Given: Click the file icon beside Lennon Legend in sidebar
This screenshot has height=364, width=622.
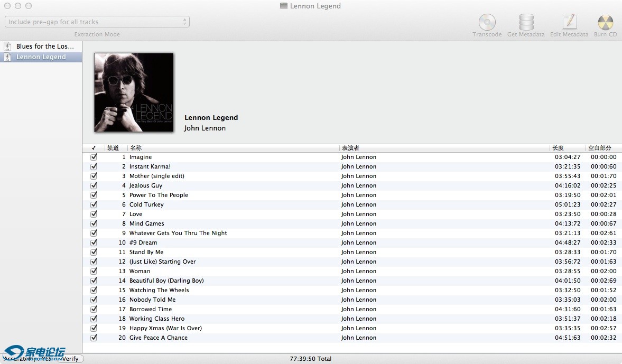Looking at the screenshot, I should [8, 57].
